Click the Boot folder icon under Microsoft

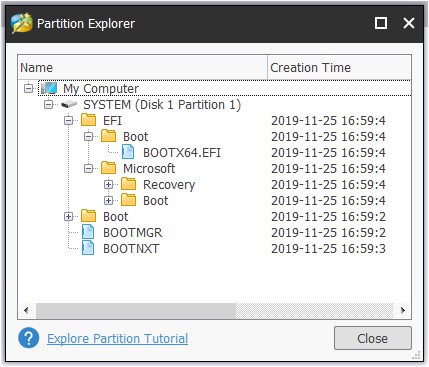(x=128, y=200)
